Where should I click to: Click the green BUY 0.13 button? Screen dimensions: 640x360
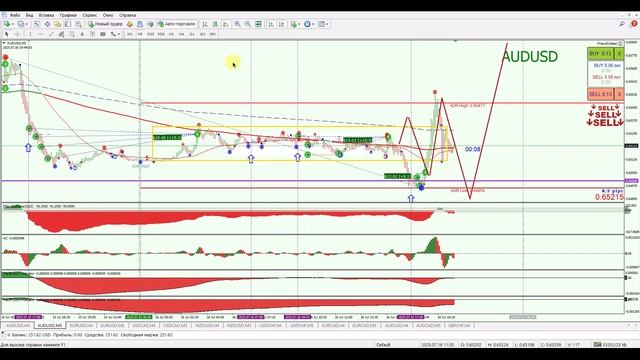(x=600, y=53)
